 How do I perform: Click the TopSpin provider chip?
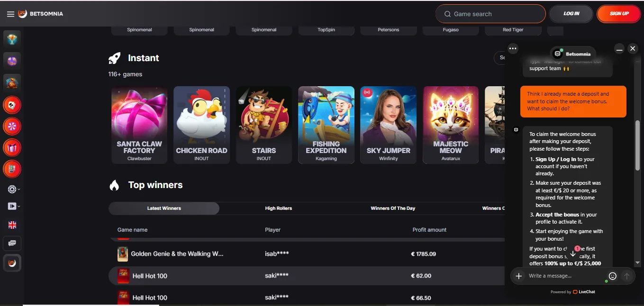point(326,30)
